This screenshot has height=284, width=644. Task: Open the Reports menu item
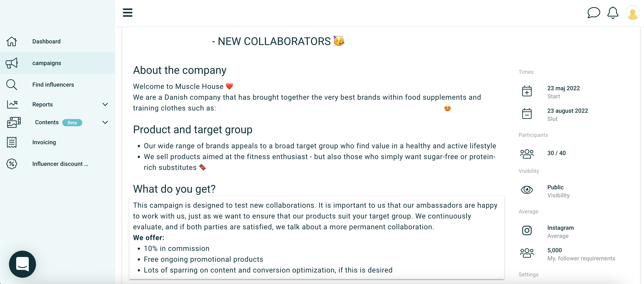(x=42, y=104)
